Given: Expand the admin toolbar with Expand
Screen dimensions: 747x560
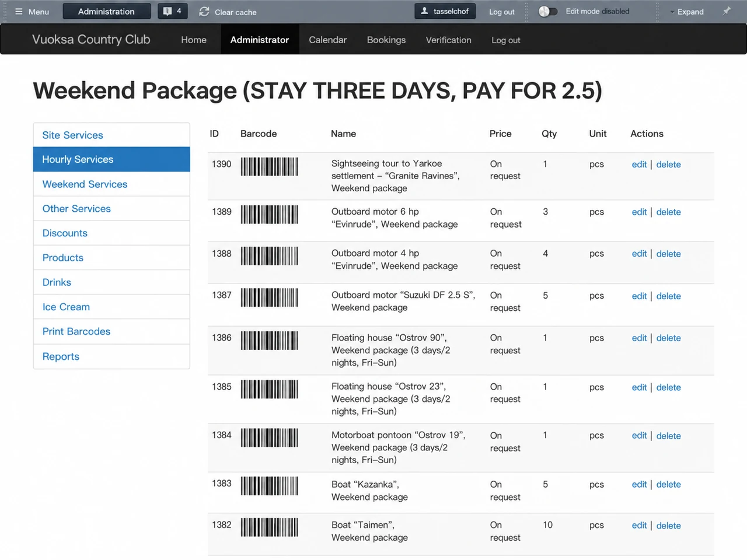Looking at the screenshot, I should [x=687, y=12].
